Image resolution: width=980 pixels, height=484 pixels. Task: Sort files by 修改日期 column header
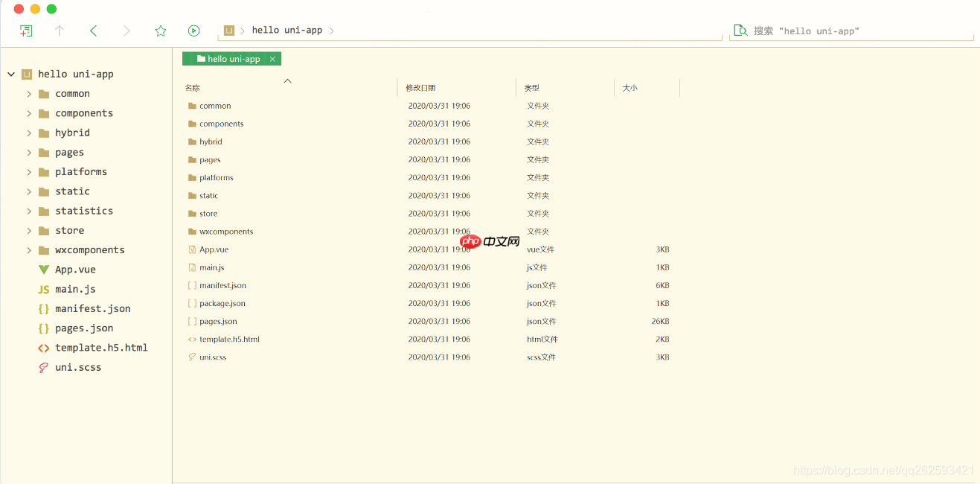pos(420,88)
